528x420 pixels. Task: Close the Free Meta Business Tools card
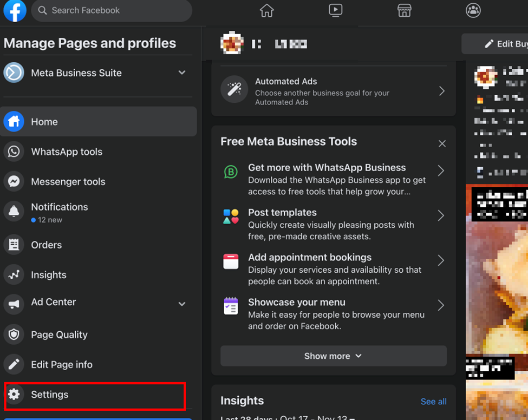pos(442,143)
